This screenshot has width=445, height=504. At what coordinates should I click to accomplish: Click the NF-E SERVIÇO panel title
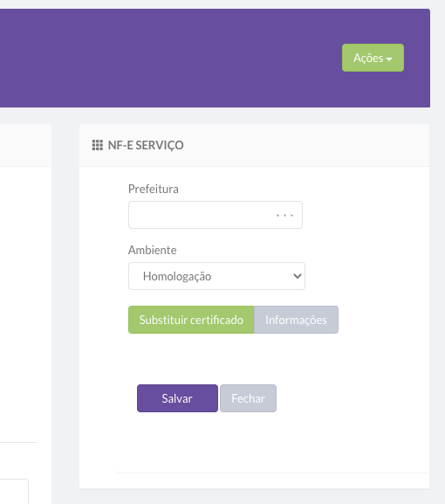coord(146,145)
